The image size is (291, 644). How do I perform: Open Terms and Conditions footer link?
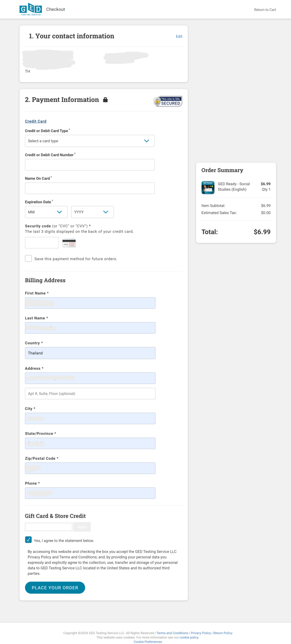pyautogui.click(x=172, y=633)
